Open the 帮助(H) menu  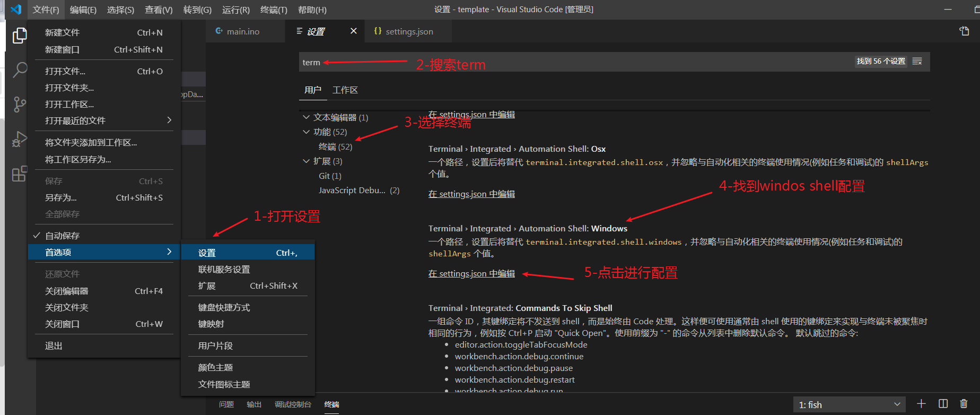(312, 10)
